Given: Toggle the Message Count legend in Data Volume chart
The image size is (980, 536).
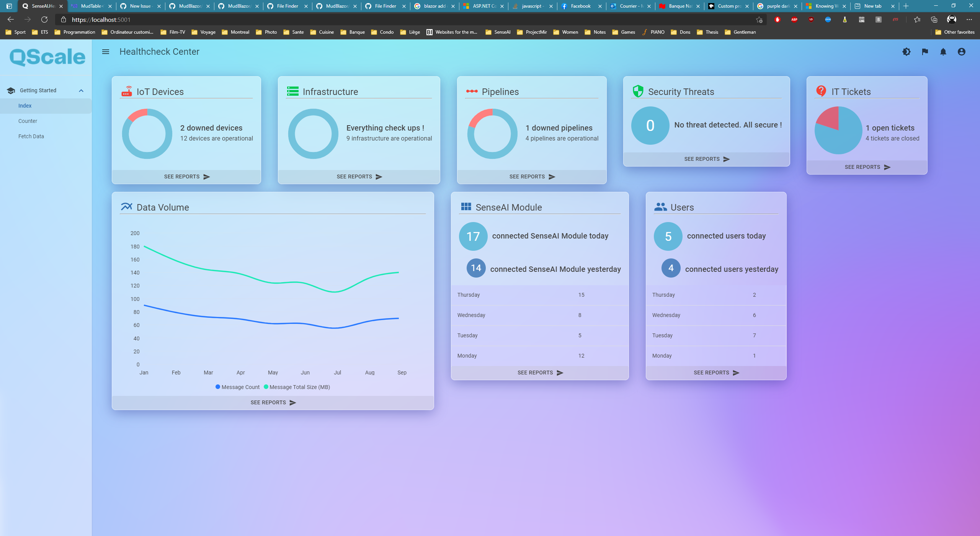Looking at the screenshot, I should click(x=237, y=387).
